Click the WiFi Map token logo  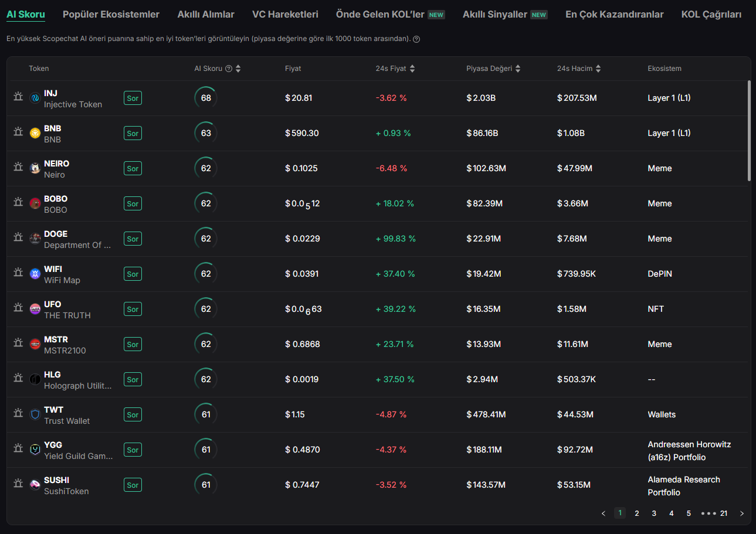tap(35, 274)
